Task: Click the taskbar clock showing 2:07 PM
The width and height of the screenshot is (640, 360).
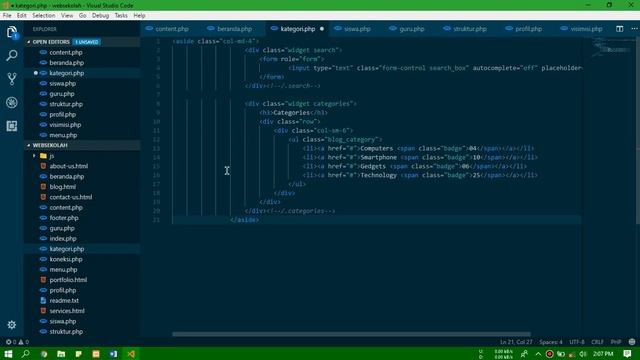Action: [x=603, y=354]
